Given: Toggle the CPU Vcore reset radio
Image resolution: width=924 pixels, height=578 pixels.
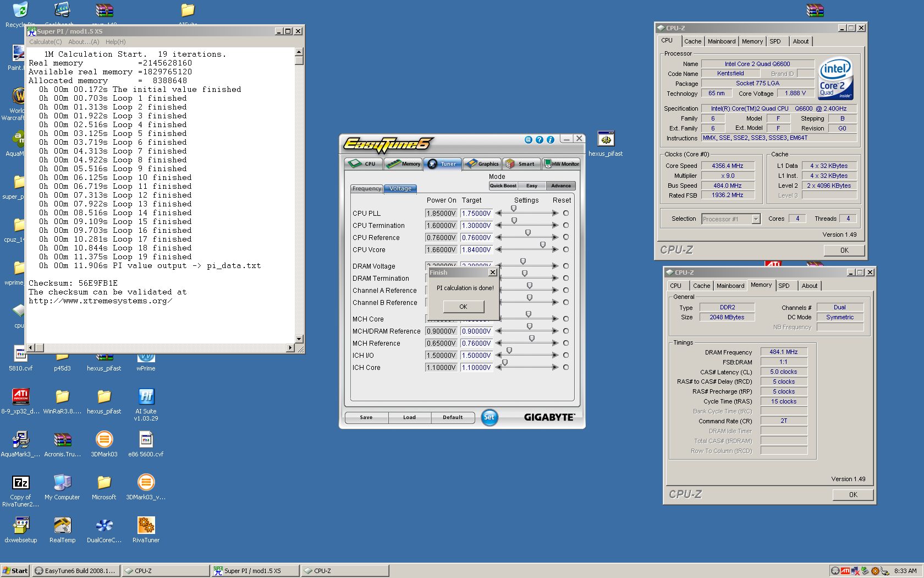Looking at the screenshot, I should 566,249.
